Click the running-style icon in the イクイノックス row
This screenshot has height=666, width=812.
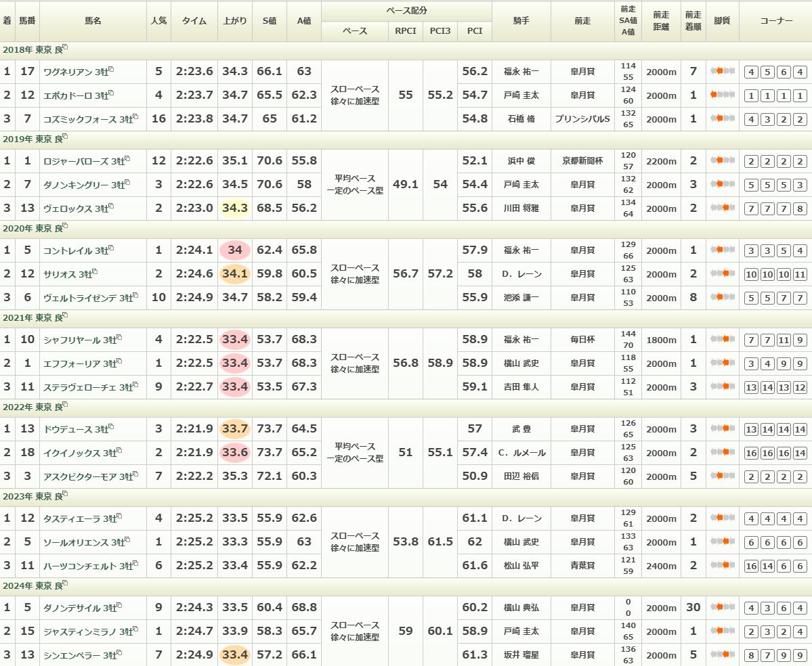(722, 453)
